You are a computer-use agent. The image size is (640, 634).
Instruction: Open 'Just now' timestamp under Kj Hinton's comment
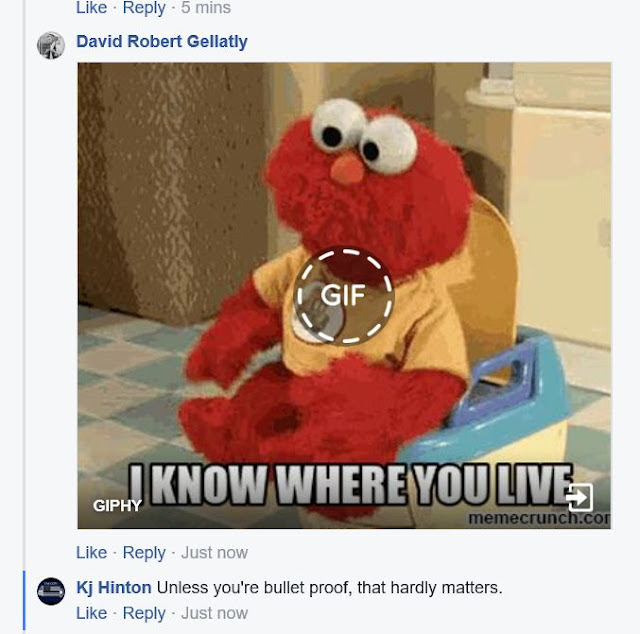(x=214, y=613)
